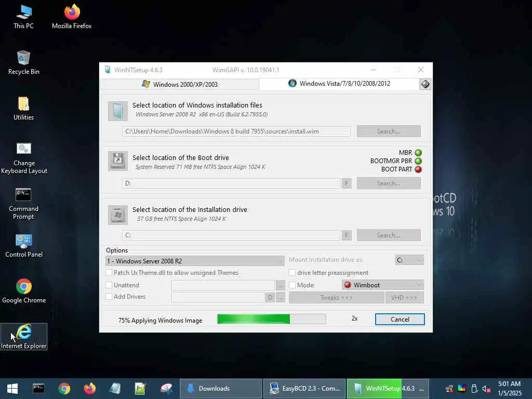Click the Windows Start button
532x399 pixels.
pyautogui.click(x=12, y=389)
